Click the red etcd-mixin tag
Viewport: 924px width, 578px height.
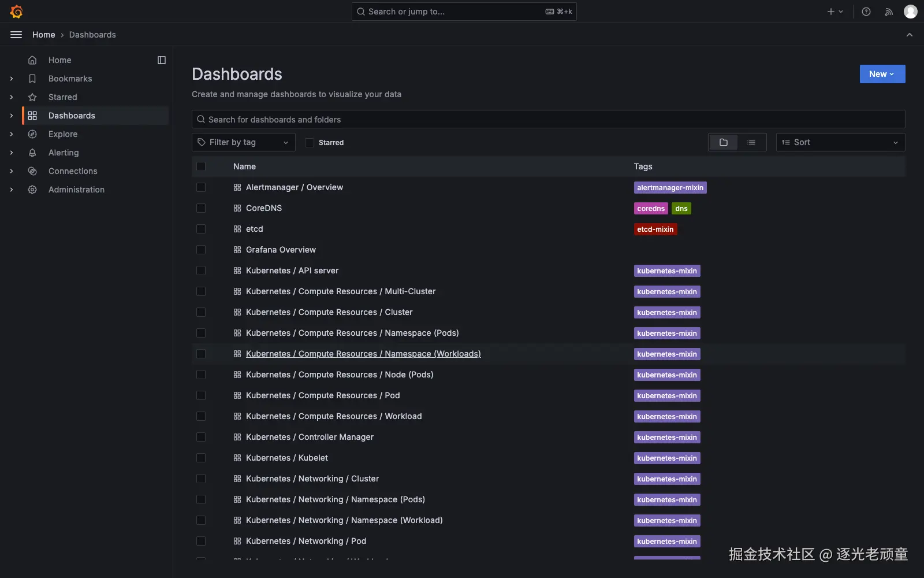[655, 229]
